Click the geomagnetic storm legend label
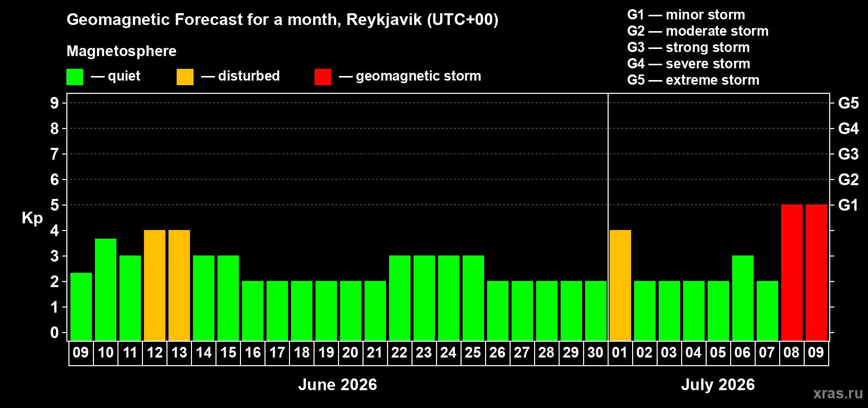The image size is (868, 408). pos(419,76)
